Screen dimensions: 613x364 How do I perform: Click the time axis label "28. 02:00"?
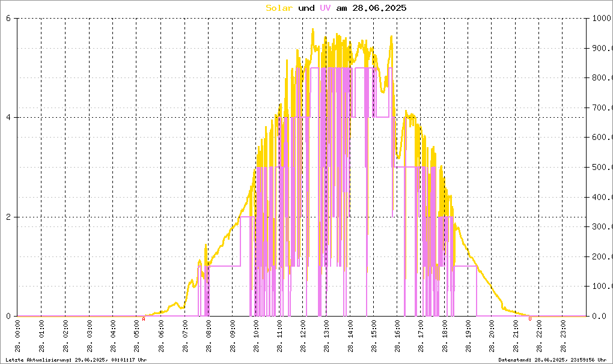[x=66, y=336]
